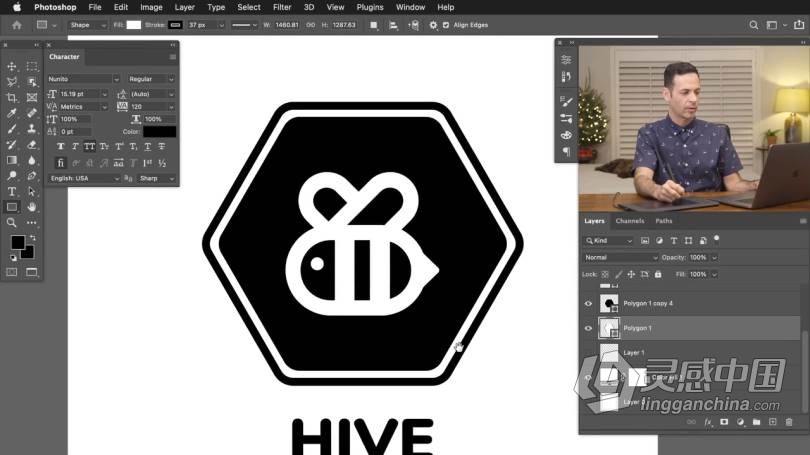Open the Apple menu
Viewport: 810px width, 455px height.
pyautogui.click(x=17, y=7)
